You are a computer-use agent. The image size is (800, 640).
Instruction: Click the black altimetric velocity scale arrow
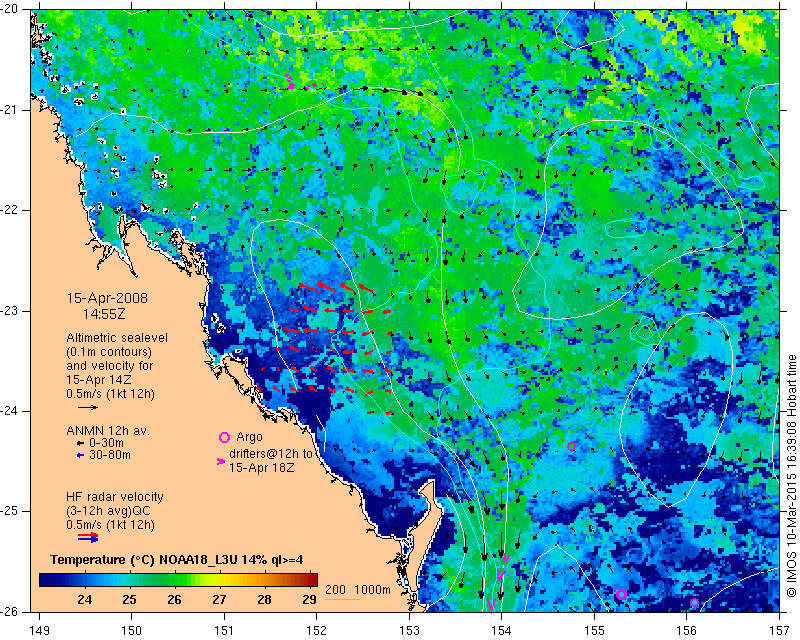pos(88,407)
